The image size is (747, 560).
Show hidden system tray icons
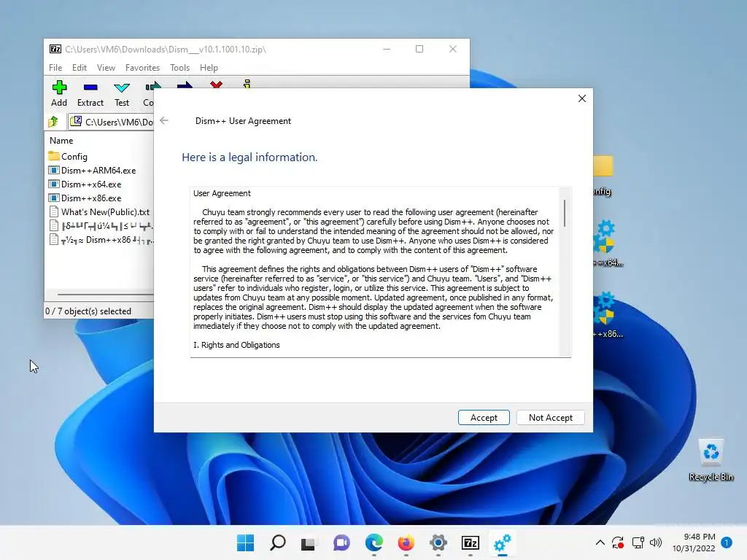[x=600, y=542]
